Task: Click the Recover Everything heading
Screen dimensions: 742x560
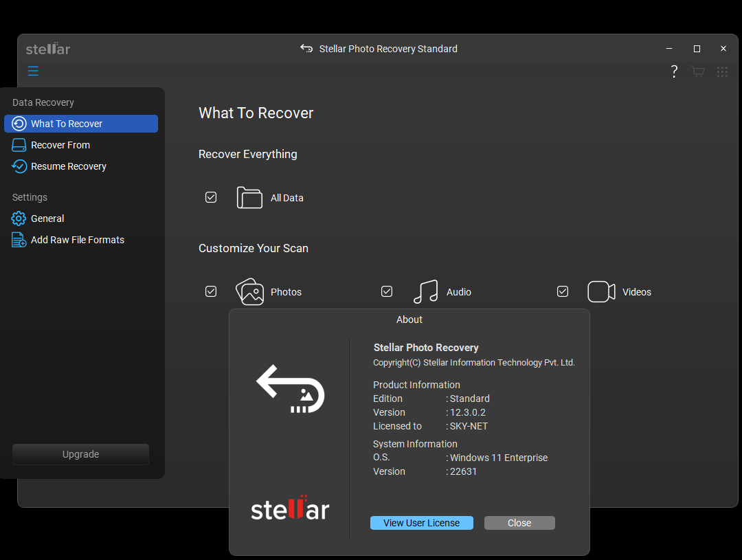Action: click(x=247, y=155)
